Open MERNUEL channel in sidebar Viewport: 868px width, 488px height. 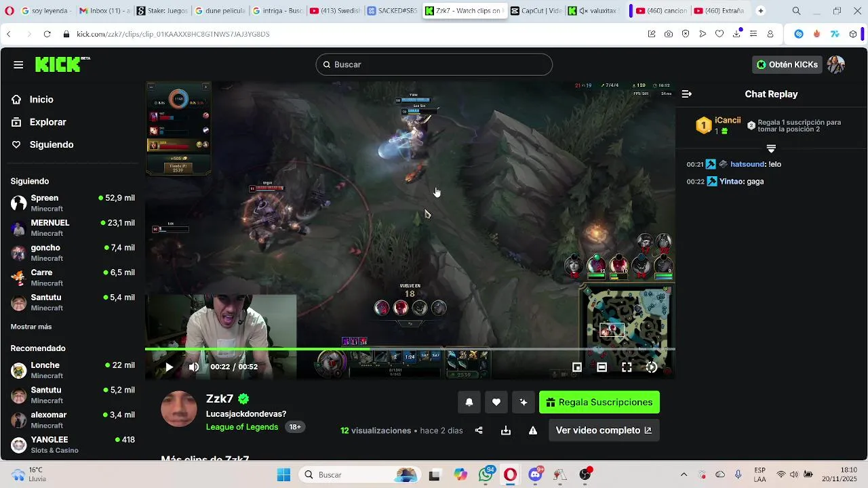pyautogui.click(x=73, y=228)
